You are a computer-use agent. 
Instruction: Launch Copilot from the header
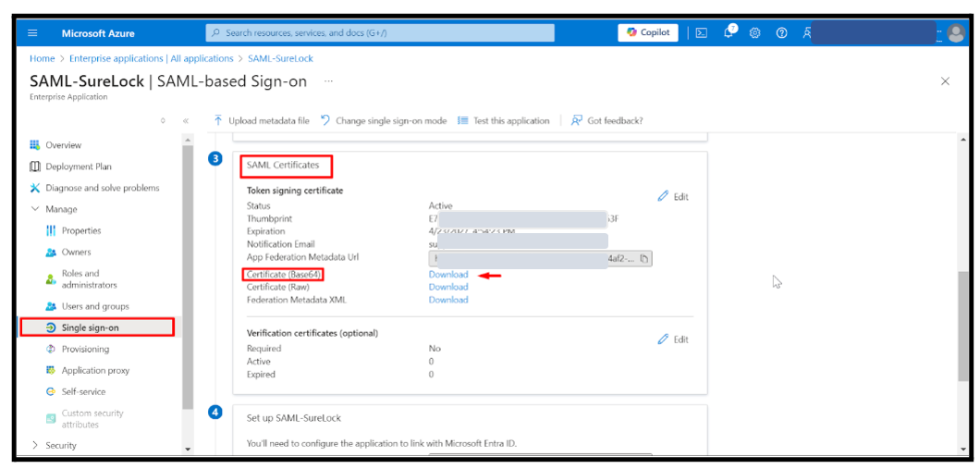(x=648, y=32)
